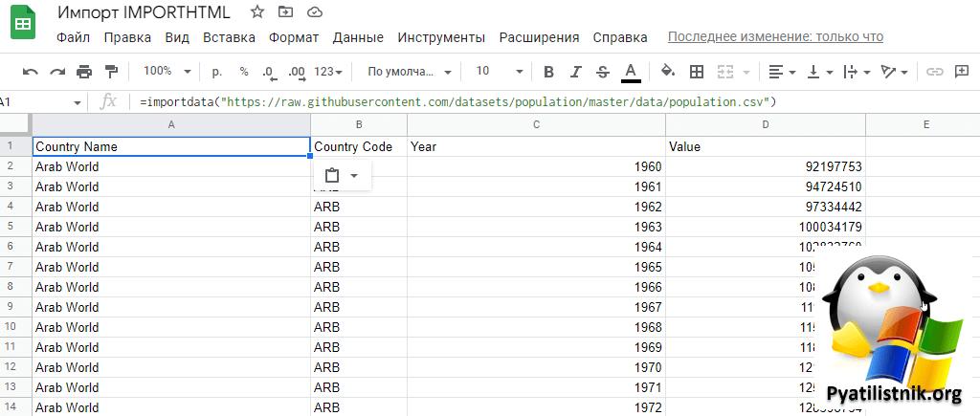Toggle italic formatting
This screenshot has width=980, height=416.
(575, 72)
